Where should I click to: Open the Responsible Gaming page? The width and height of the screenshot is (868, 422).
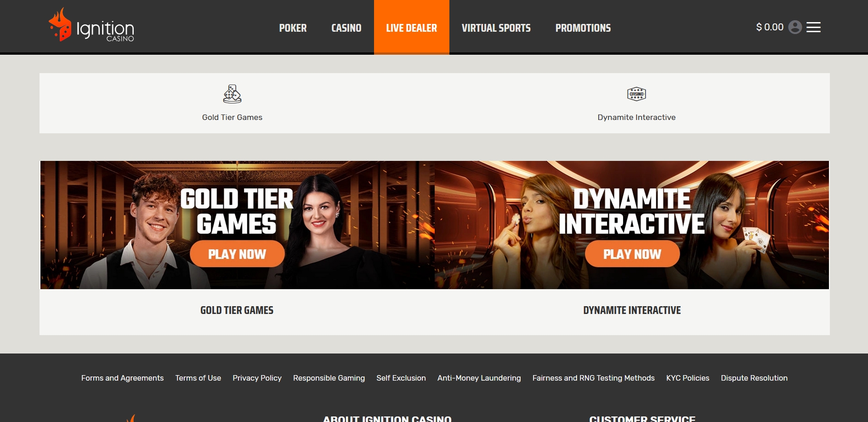pos(329,378)
